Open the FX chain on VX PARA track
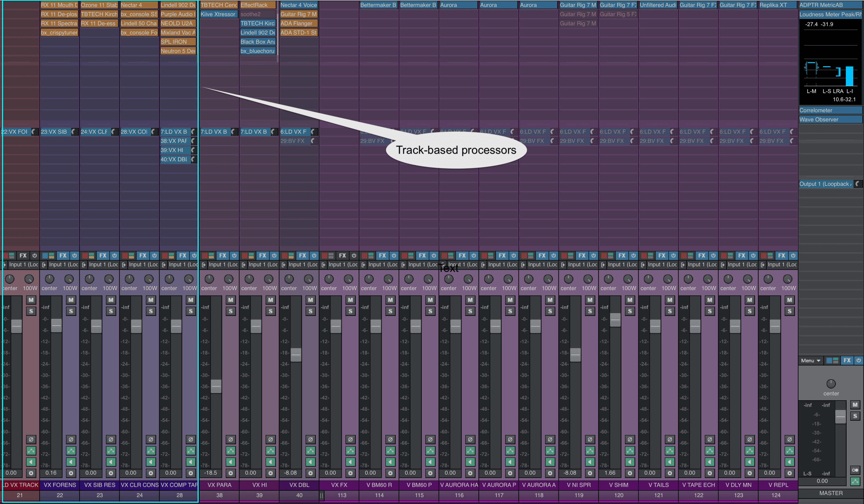This screenshot has width=864, height=504. click(x=223, y=255)
